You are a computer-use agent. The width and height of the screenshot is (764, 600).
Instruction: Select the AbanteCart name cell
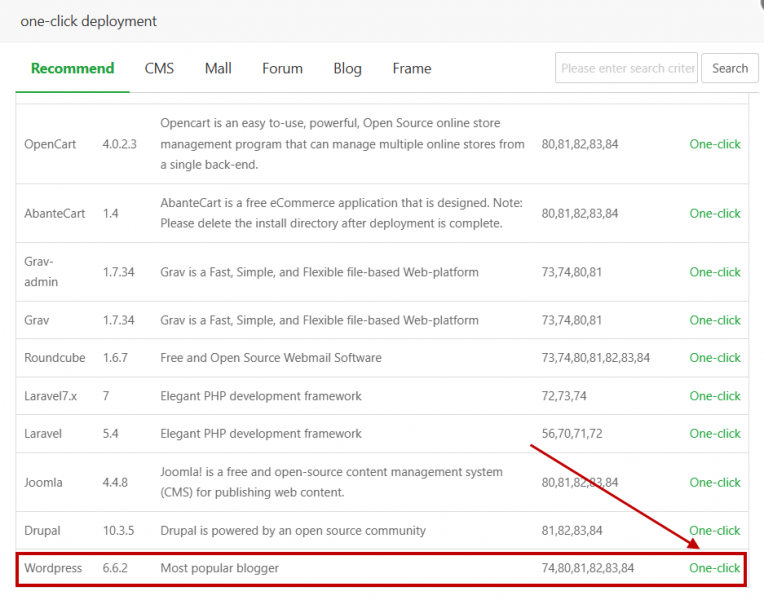pos(55,213)
